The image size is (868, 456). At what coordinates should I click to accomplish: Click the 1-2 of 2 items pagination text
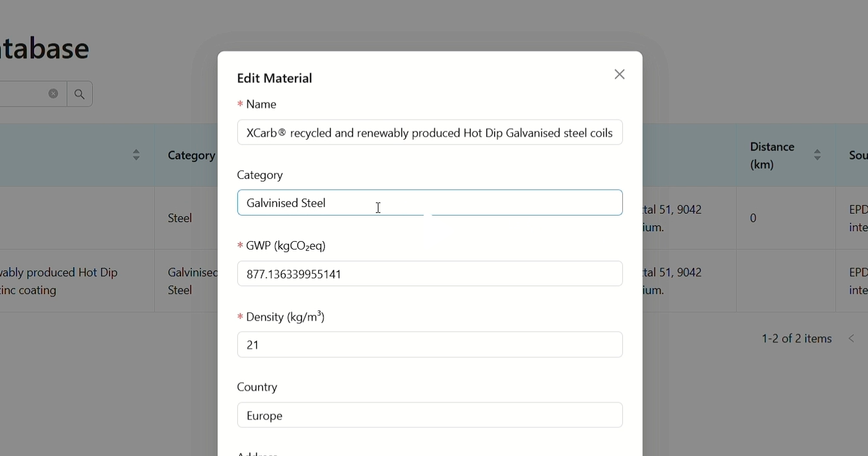pyautogui.click(x=796, y=338)
